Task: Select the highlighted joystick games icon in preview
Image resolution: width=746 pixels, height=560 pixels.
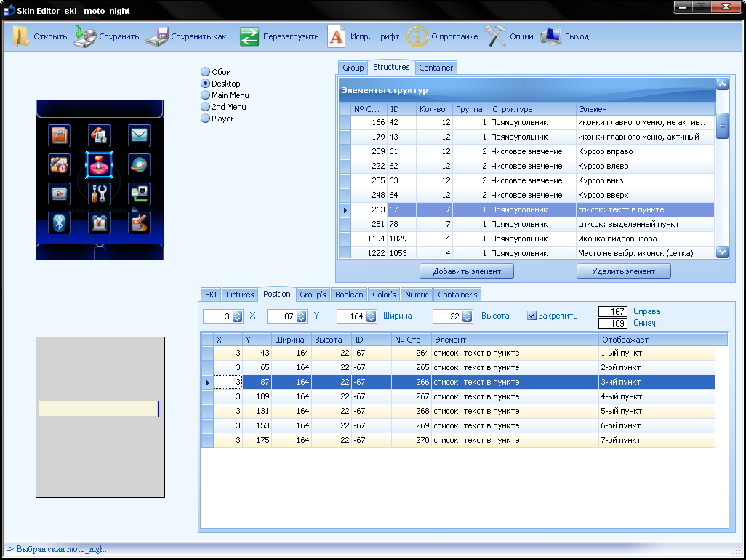Action: (x=99, y=164)
